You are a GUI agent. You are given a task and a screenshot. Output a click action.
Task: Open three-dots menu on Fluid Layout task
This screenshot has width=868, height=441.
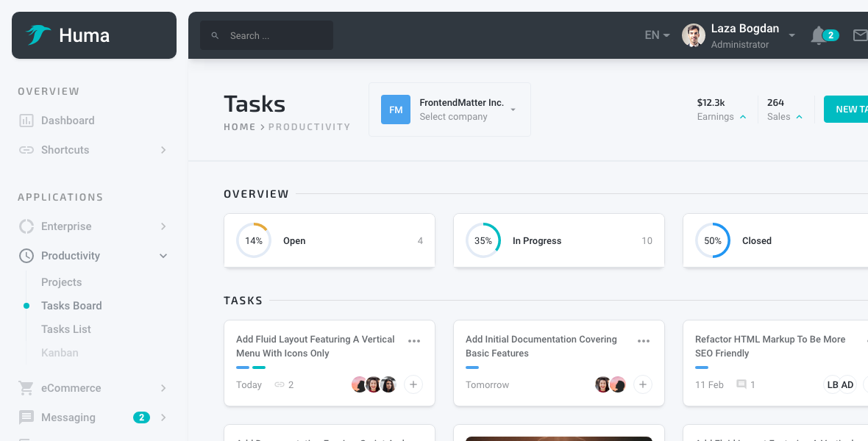(414, 341)
